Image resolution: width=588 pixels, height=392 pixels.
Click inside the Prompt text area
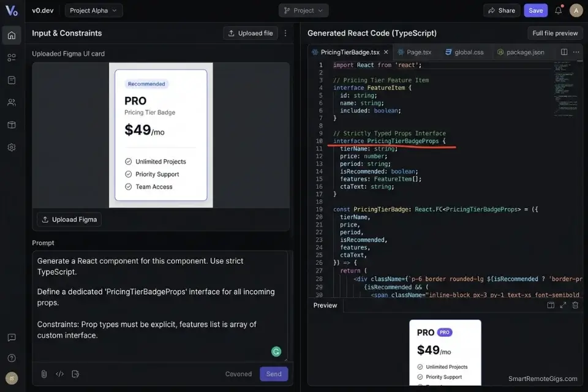pos(160,306)
